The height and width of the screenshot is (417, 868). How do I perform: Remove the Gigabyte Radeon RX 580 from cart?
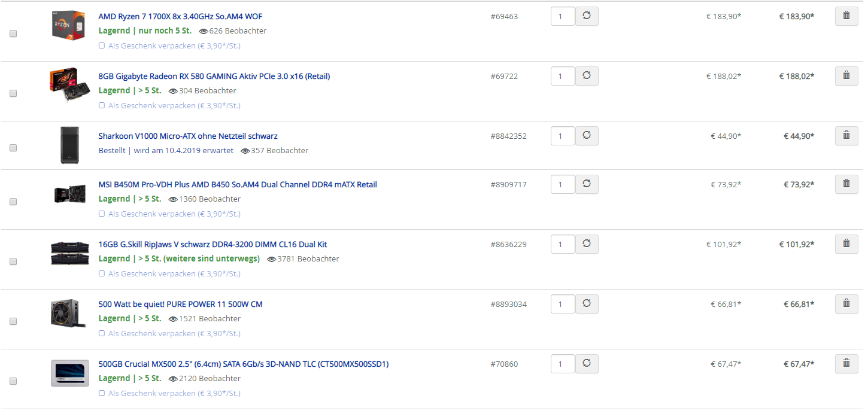[846, 76]
